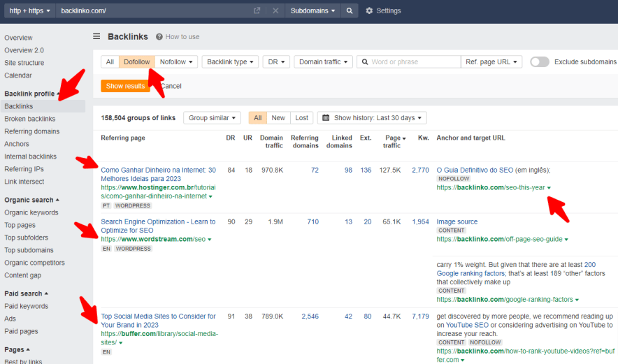618x364 pixels.
Task: Click magnifier icon in Word or phrase field
Action: [x=364, y=62]
